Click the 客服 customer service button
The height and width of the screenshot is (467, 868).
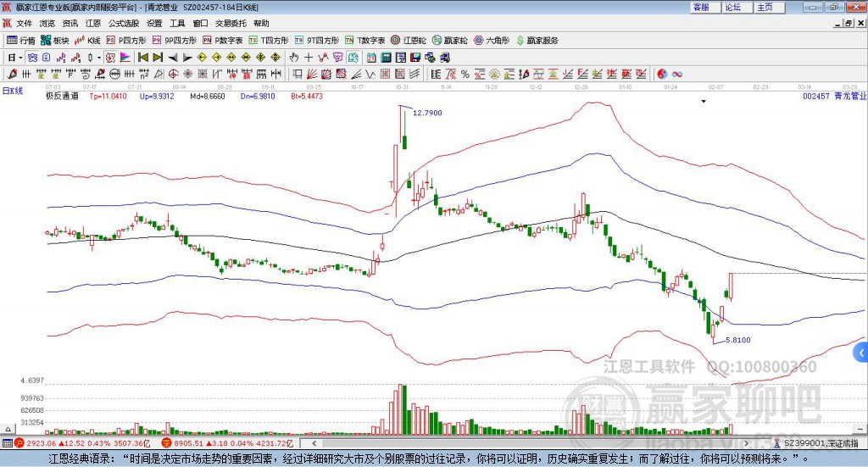coord(705,7)
